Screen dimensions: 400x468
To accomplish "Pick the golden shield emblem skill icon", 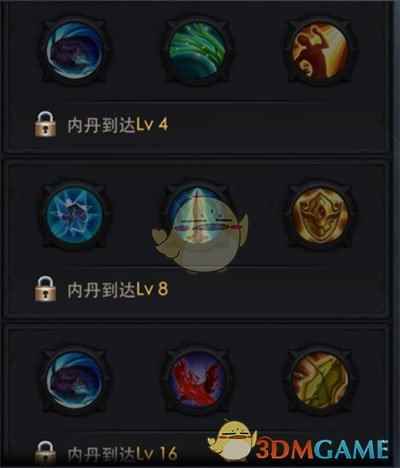I will pos(320,214).
